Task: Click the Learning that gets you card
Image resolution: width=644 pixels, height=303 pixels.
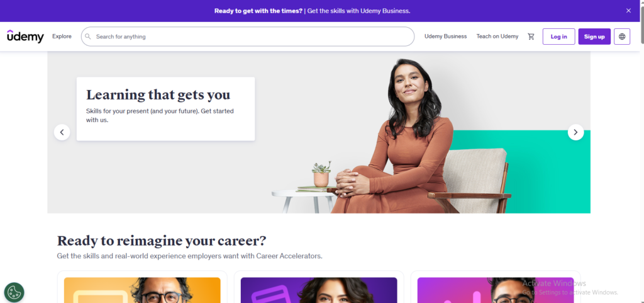Action: click(x=165, y=109)
